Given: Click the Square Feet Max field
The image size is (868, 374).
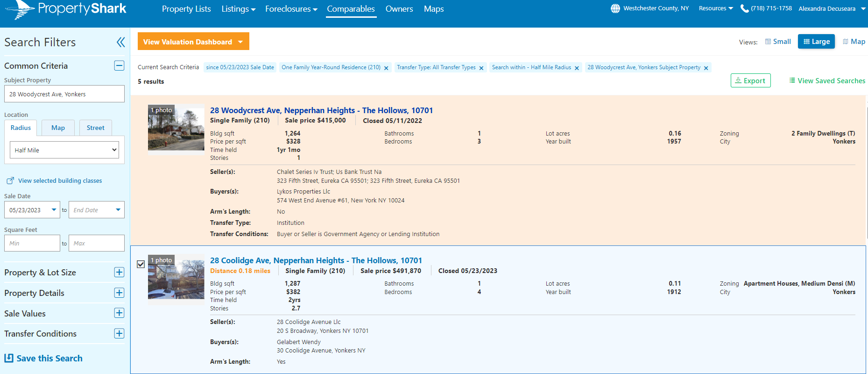Looking at the screenshot, I should click(x=97, y=243).
